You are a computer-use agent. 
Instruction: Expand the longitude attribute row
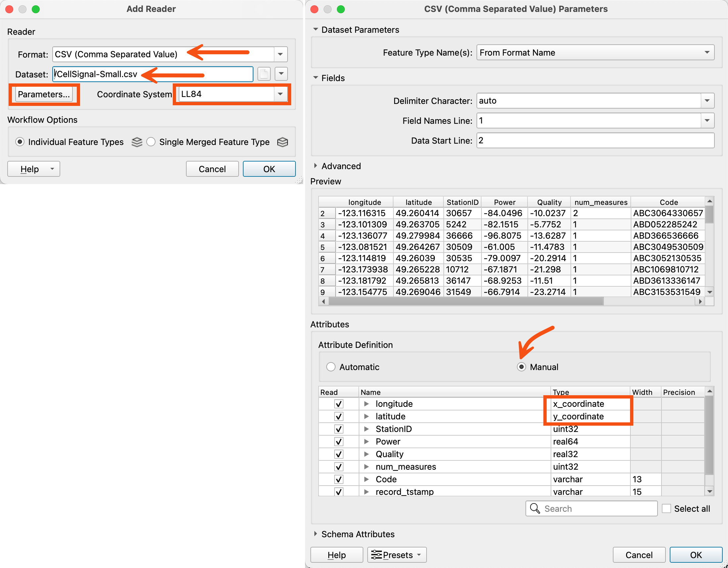click(x=366, y=404)
